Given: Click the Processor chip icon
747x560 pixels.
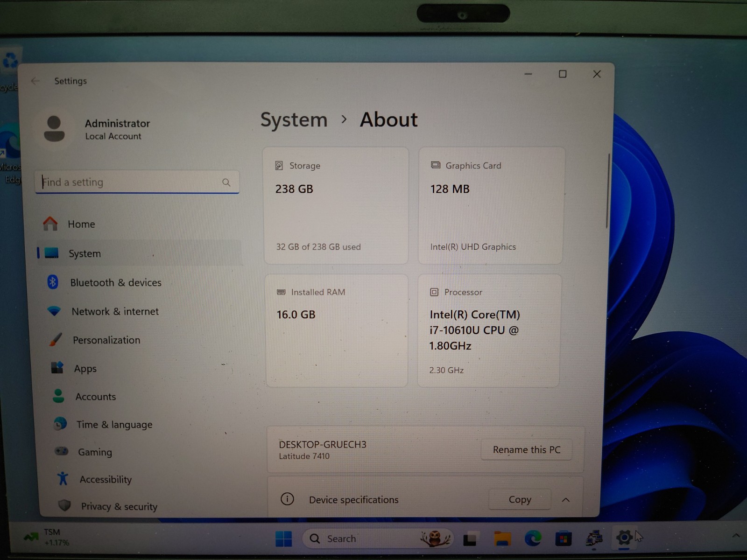Looking at the screenshot, I should tap(434, 292).
